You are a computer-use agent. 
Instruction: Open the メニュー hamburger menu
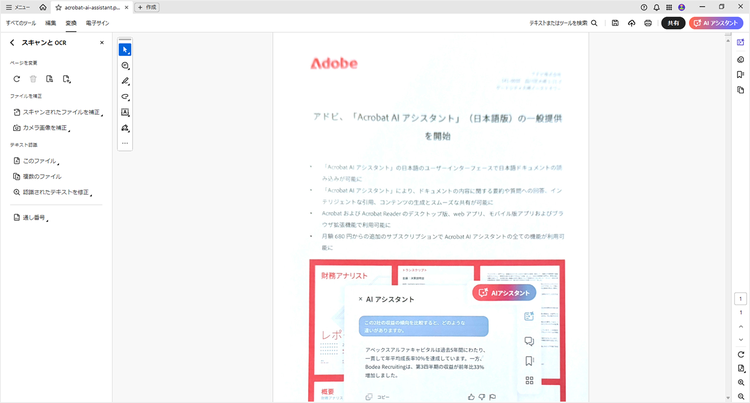[x=17, y=7]
